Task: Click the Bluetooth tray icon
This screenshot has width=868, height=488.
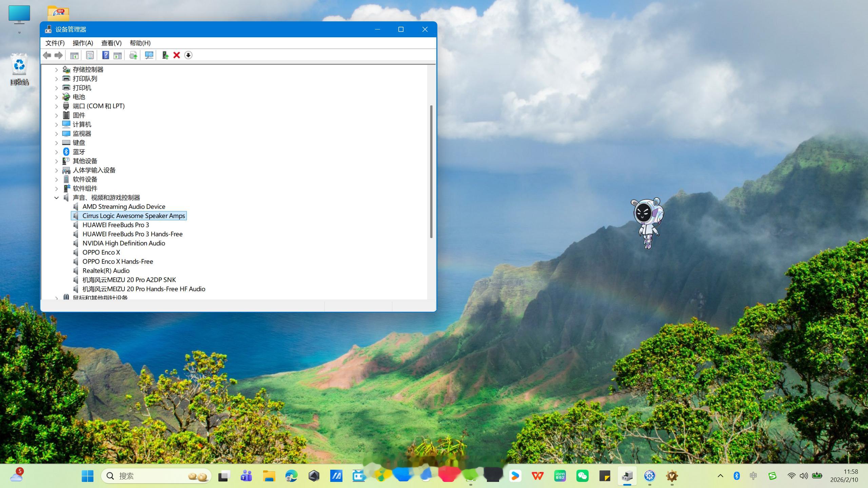Action: pos(736,476)
